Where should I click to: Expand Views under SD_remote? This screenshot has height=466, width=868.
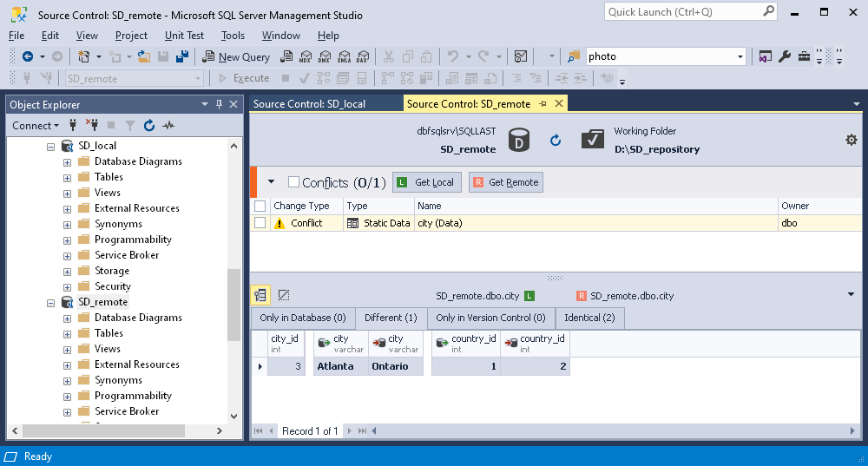coord(67,350)
